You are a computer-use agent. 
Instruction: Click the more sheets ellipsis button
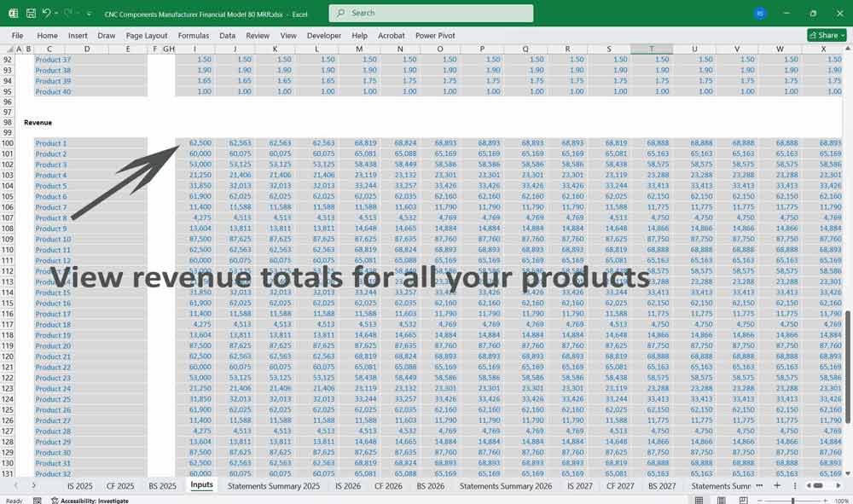click(759, 485)
